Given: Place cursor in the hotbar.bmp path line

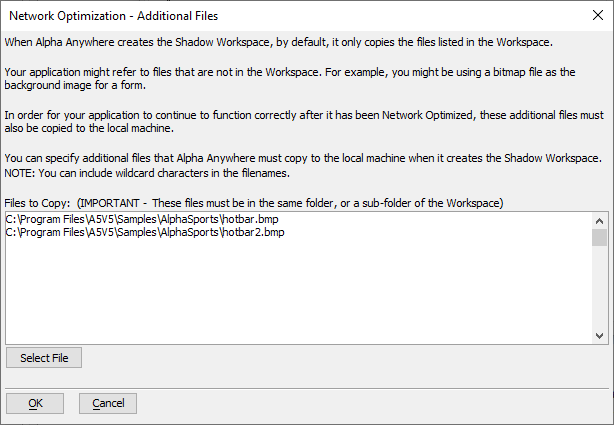Looking at the screenshot, I should tap(142, 219).
